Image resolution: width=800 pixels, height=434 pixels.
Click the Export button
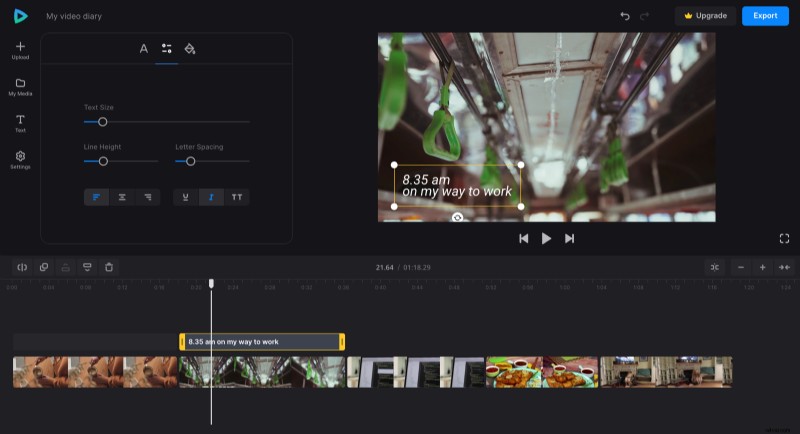click(765, 16)
